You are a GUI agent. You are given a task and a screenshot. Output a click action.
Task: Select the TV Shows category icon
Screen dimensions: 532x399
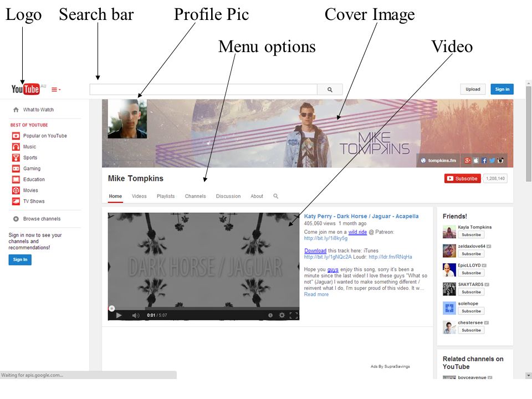16,201
